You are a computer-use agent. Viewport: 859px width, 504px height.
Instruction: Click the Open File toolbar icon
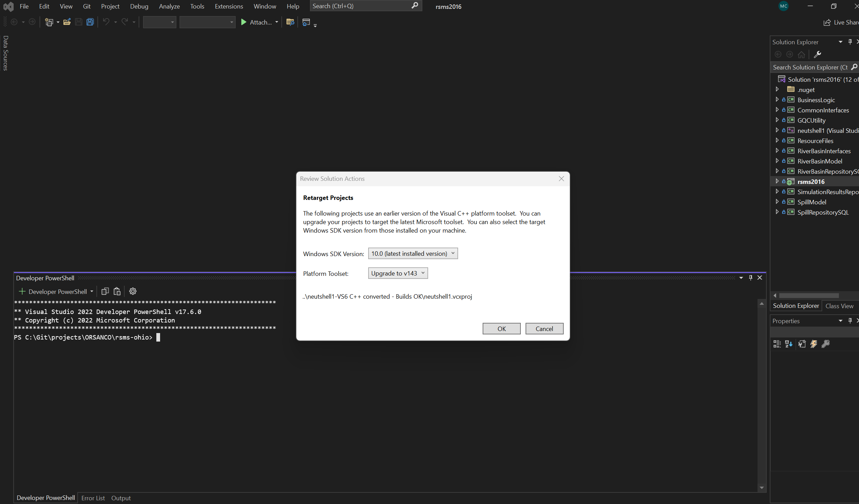[x=67, y=22]
